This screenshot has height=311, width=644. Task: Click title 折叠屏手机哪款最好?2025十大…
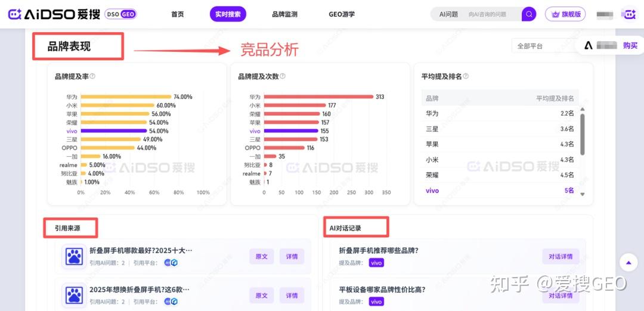pyautogui.click(x=141, y=250)
